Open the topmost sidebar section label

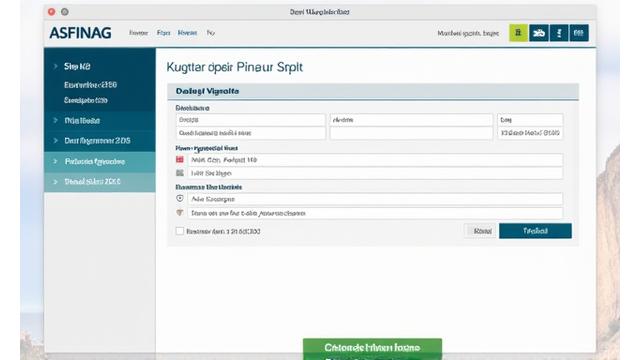[x=77, y=66]
